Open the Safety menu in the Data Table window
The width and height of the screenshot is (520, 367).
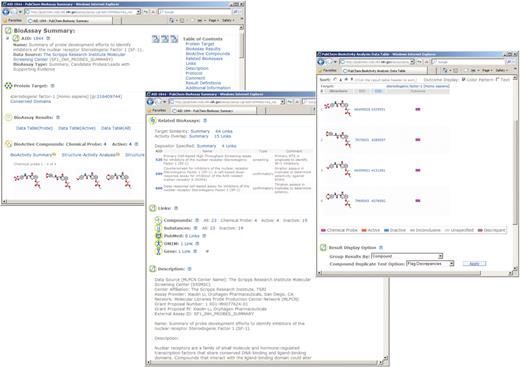501,70
